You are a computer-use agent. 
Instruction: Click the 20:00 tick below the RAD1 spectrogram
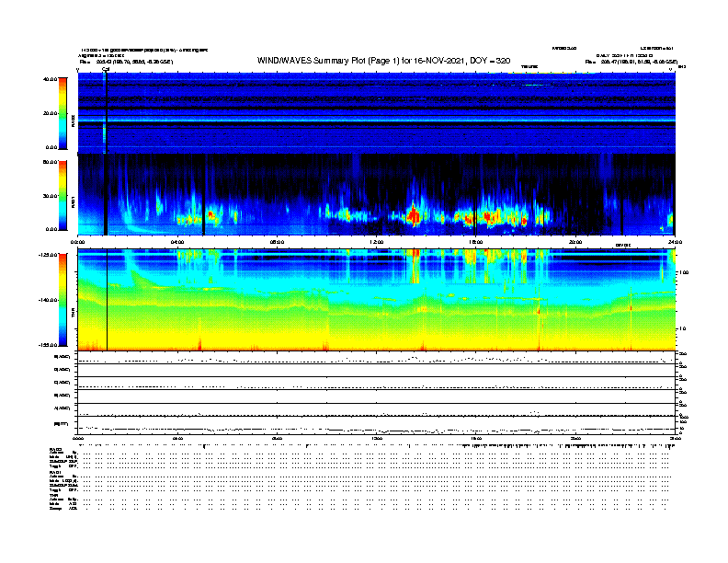point(575,242)
